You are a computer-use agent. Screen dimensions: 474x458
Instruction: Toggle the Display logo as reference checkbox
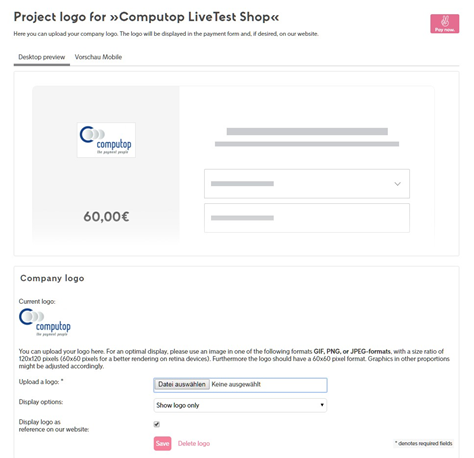(x=157, y=424)
